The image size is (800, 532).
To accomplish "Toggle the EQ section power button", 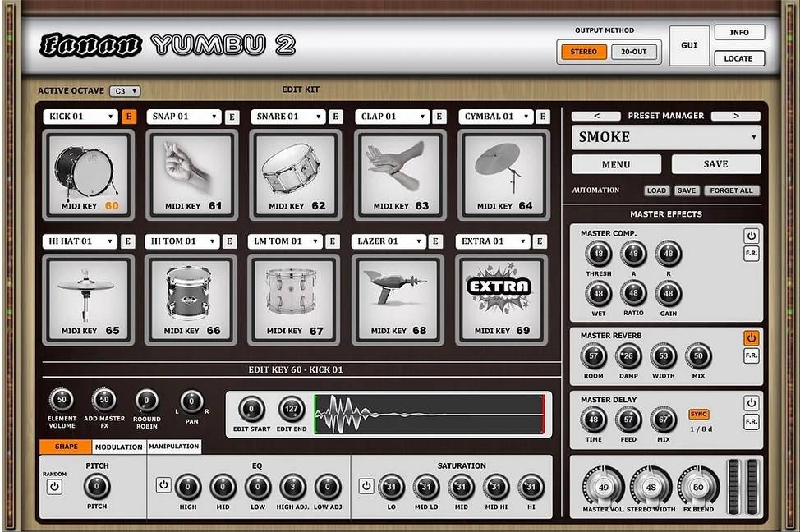I will [x=163, y=486].
